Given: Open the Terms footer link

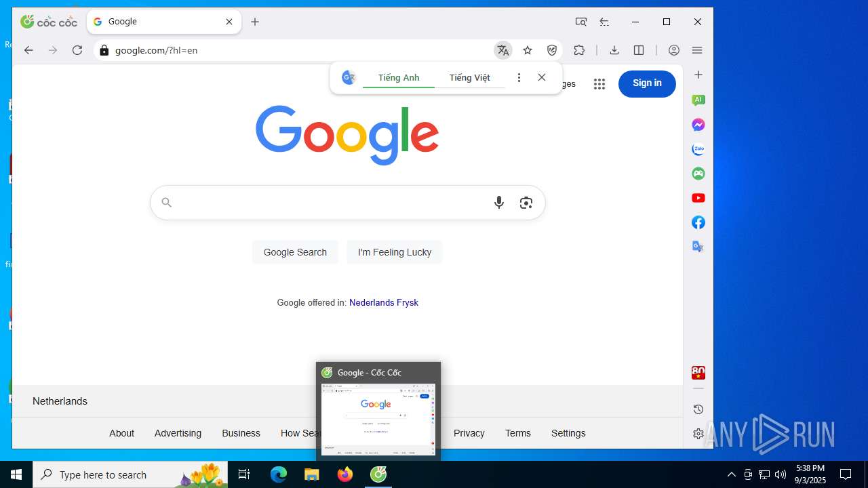Looking at the screenshot, I should (518, 433).
